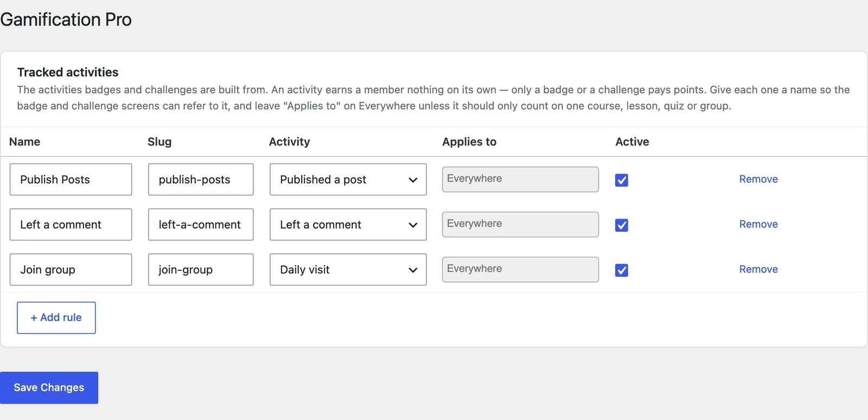
Task: Edit the Publish Posts name field
Action: 71,180
